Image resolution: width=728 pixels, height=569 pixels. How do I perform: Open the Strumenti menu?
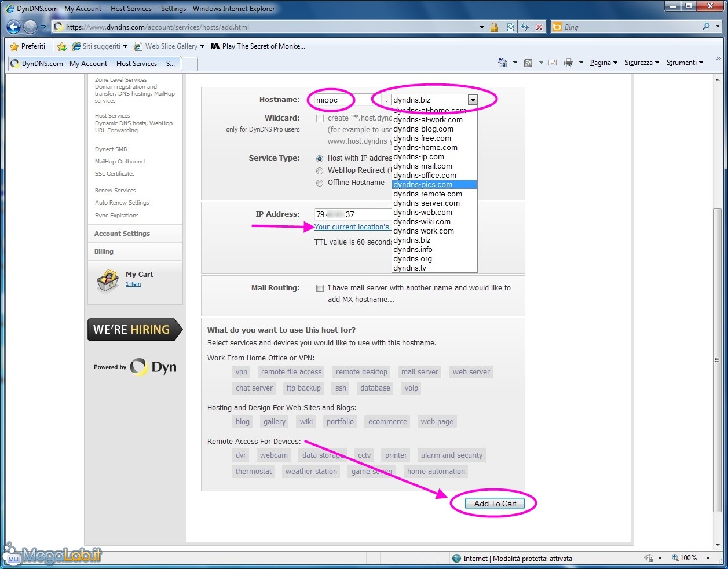685,63
